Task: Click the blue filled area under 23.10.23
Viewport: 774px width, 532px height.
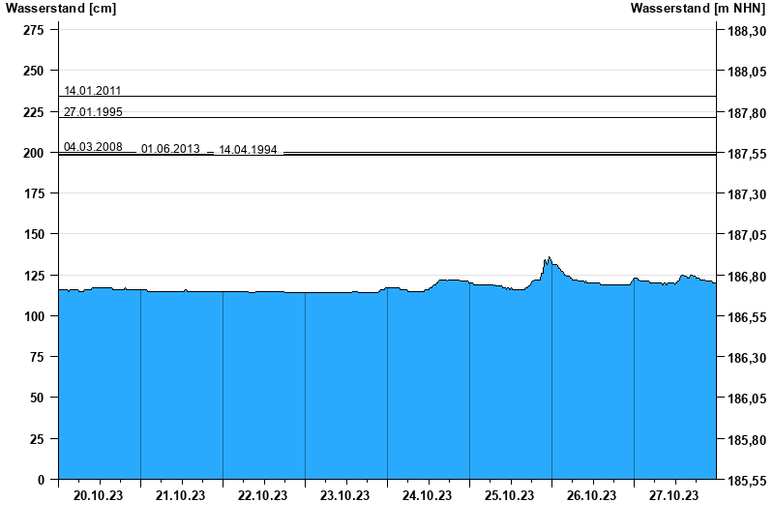Action: click(x=345, y=387)
